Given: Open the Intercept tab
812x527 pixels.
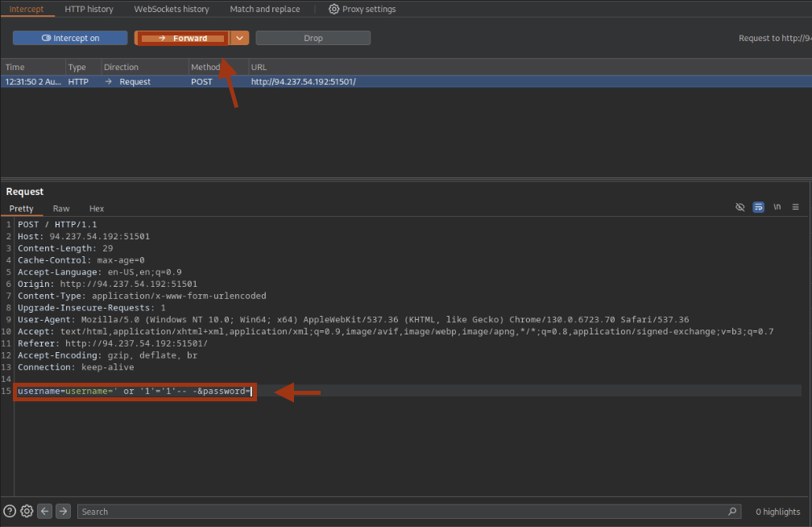Looking at the screenshot, I should tap(27, 9).
